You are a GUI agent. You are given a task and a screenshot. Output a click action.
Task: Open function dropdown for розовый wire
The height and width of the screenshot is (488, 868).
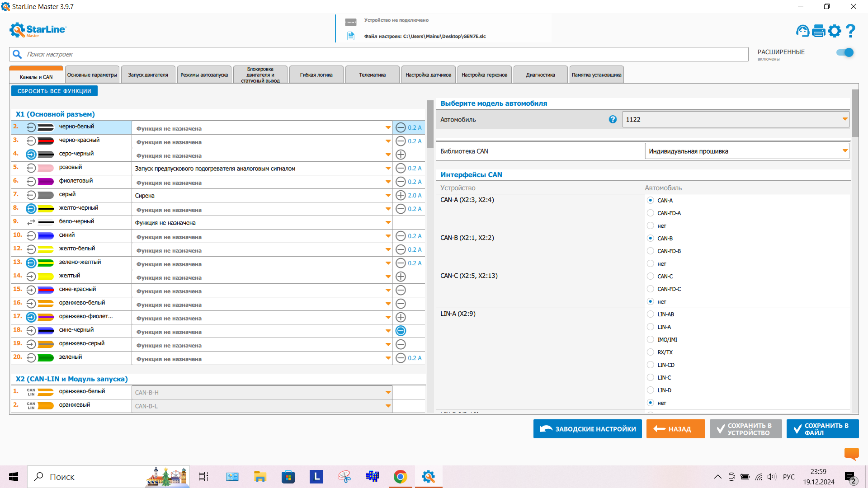tap(262, 168)
